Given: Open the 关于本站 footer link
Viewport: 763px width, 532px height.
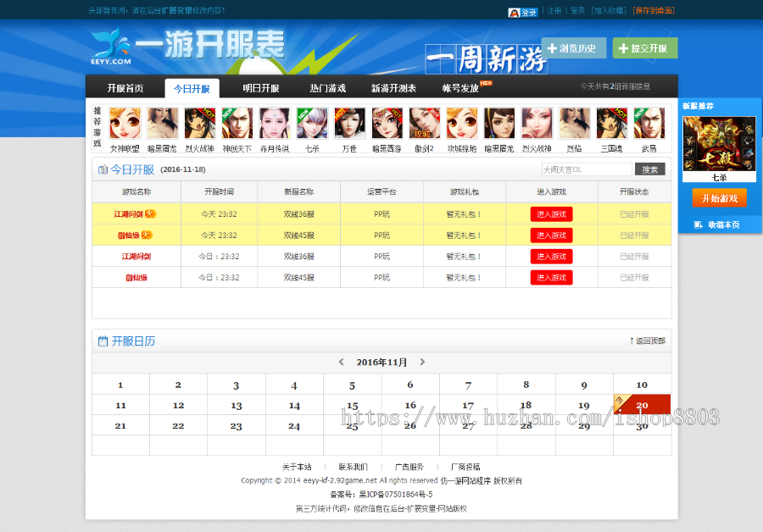Looking at the screenshot, I should point(297,467).
